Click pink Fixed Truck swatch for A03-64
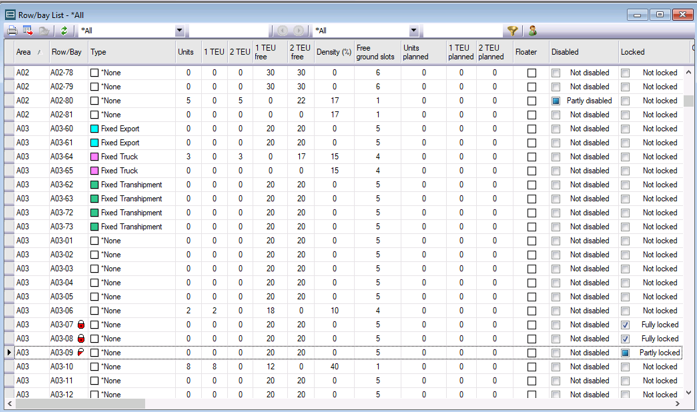 (94, 157)
